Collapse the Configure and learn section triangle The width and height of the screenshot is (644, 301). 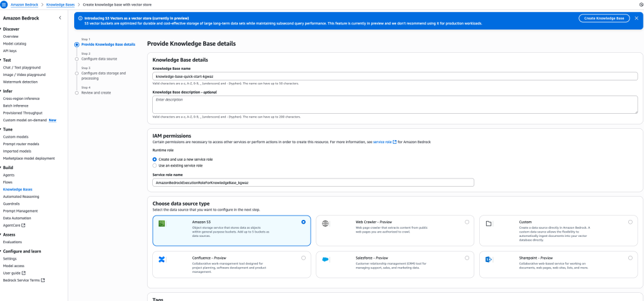tap(1, 251)
